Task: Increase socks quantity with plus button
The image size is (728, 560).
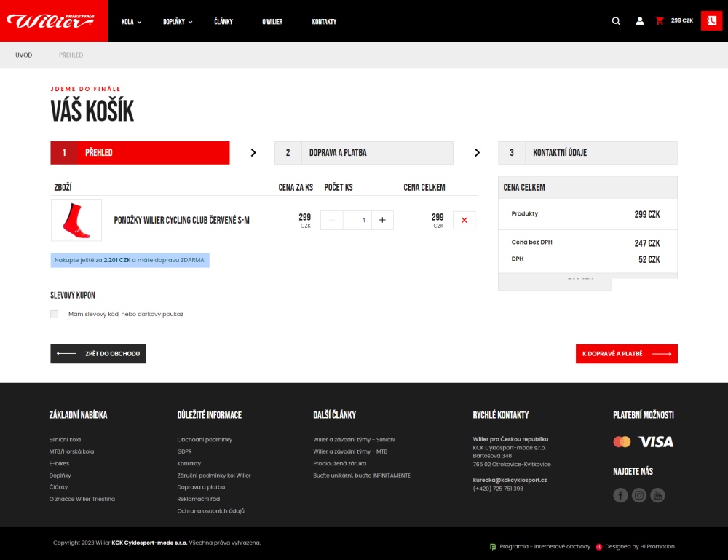Action: pos(383,220)
